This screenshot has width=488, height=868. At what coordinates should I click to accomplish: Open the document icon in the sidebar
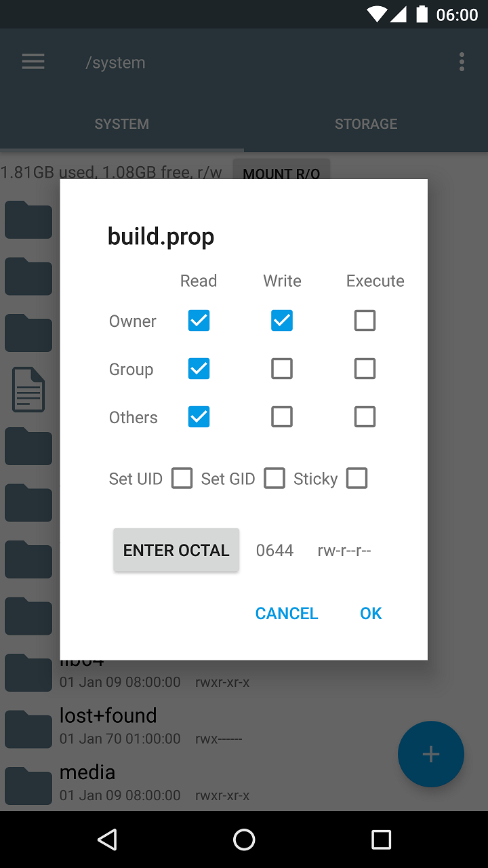(x=28, y=389)
